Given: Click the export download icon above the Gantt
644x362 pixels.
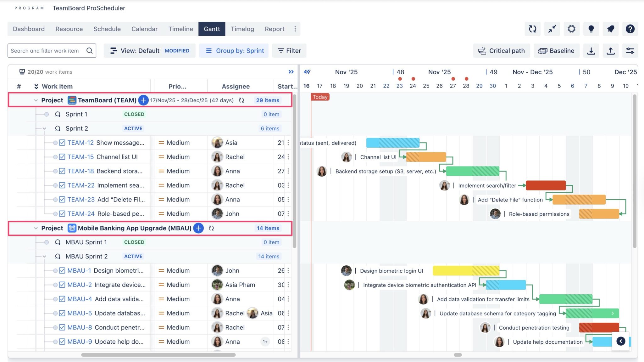Looking at the screenshot, I should tap(591, 51).
